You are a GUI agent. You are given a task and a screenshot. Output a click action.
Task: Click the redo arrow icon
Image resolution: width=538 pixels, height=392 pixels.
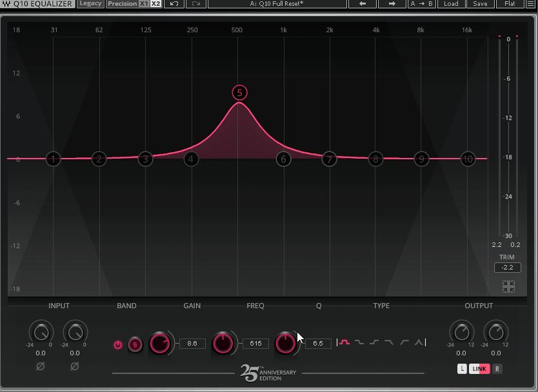click(195, 4)
